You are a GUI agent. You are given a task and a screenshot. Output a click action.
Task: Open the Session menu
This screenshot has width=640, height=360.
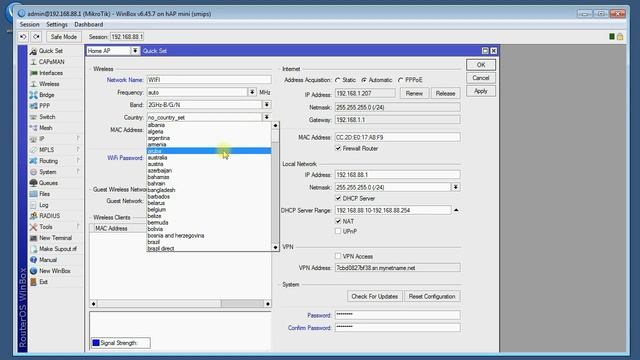pos(29,24)
